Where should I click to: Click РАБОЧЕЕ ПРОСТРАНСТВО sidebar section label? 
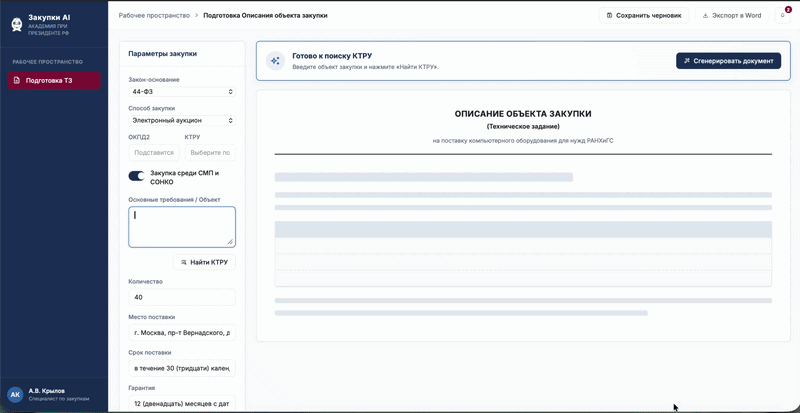coord(48,62)
